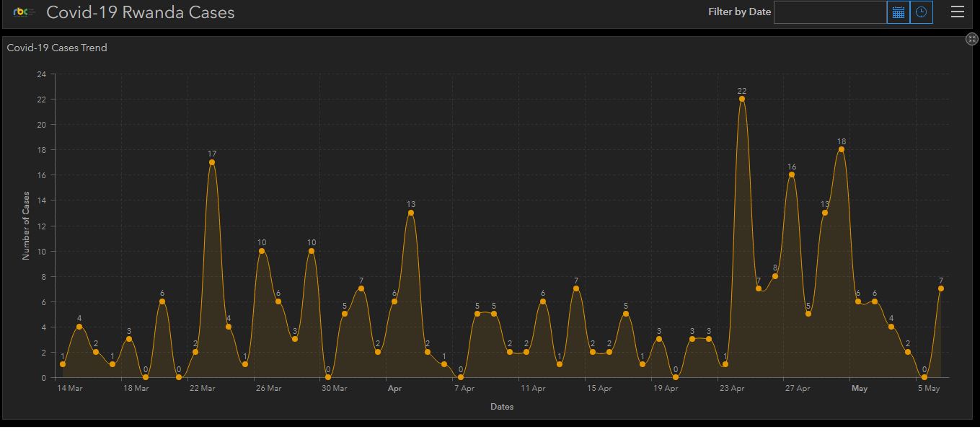Select the Covid-19 Cases Trend panel heading
Viewport: 980px width, 432px height.
point(57,48)
